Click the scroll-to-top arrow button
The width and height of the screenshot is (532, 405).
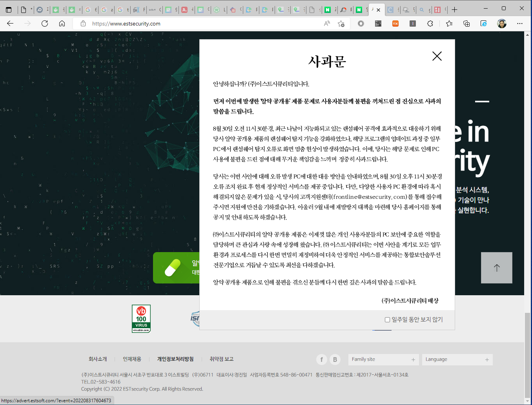pyautogui.click(x=497, y=268)
